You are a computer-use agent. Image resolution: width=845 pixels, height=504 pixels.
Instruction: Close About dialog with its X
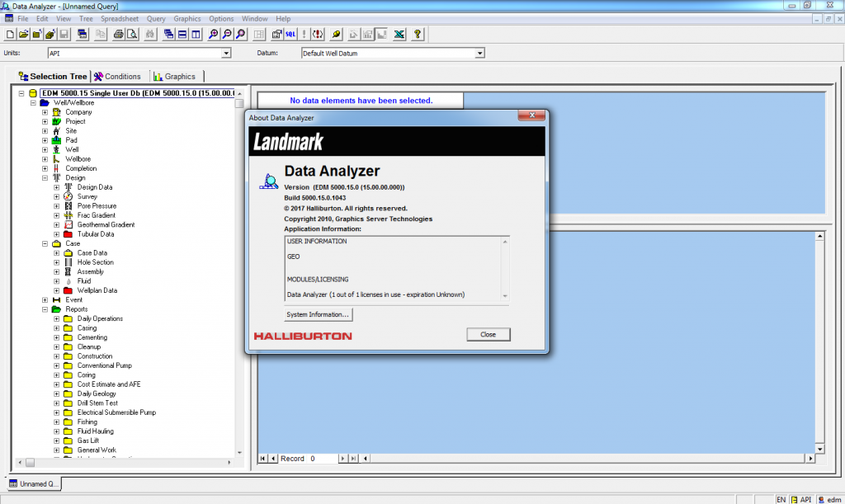532,115
